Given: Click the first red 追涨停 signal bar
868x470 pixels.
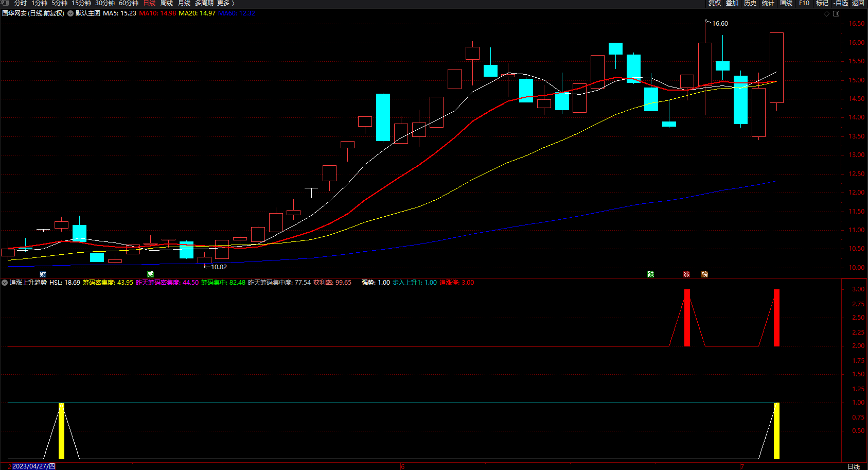Looking at the screenshot, I should pyautogui.click(x=687, y=318).
